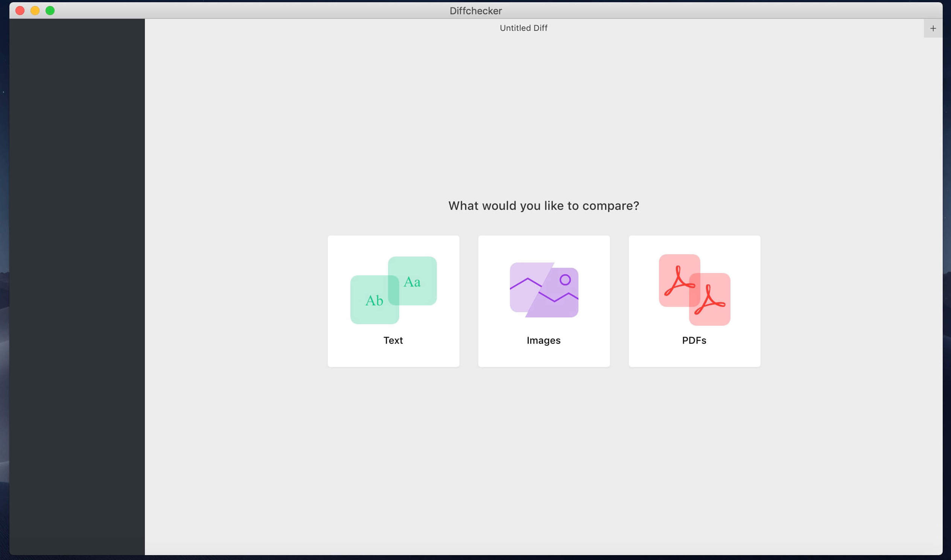Viewport: 951px width, 560px height.
Task: Choose the PDFs comparison card
Action: (x=694, y=301)
